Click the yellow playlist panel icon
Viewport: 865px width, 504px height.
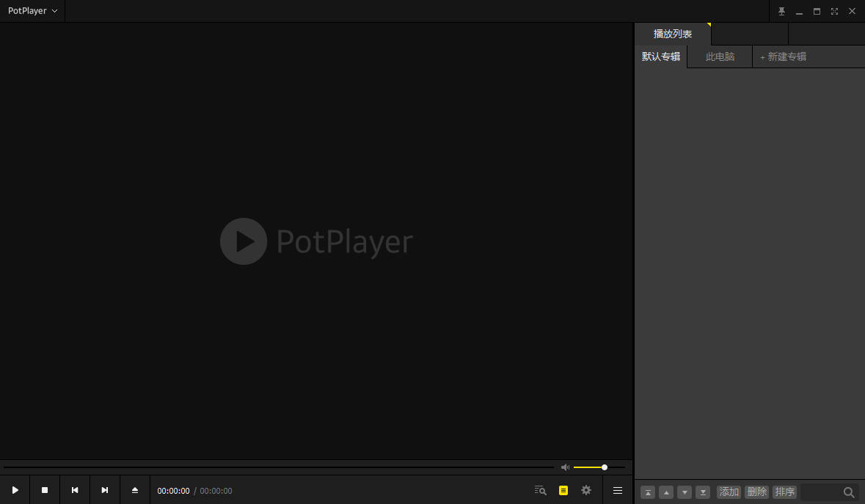(563, 490)
